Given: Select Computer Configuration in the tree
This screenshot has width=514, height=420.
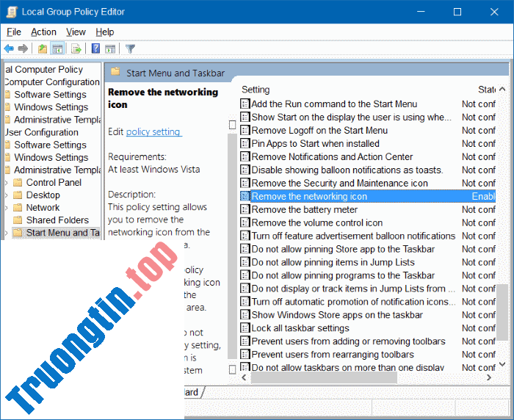Looking at the screenshot, I should tap(52, 82).
